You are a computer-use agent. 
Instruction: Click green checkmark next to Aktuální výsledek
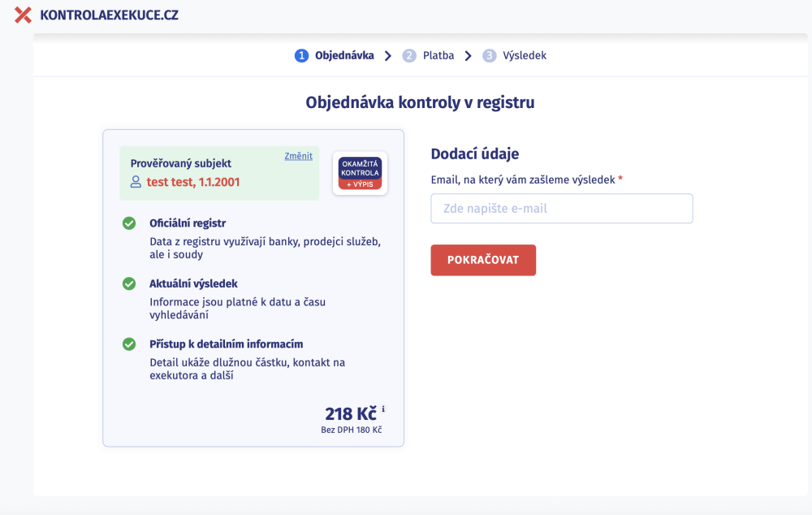coord(129,283)
